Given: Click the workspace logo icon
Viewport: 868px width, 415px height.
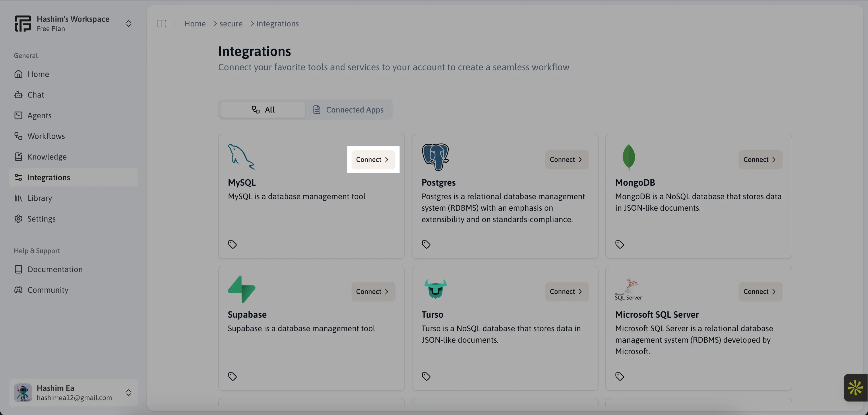Looking at the screenshot, I should 23,23.
